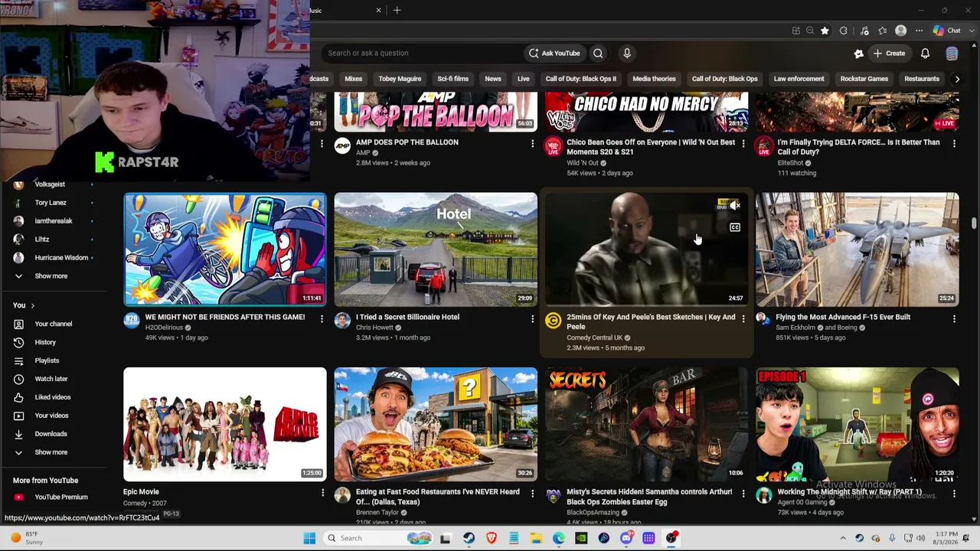980x551 pixels.
Task: Select the News category chip
Action: (x=493, y=79)
